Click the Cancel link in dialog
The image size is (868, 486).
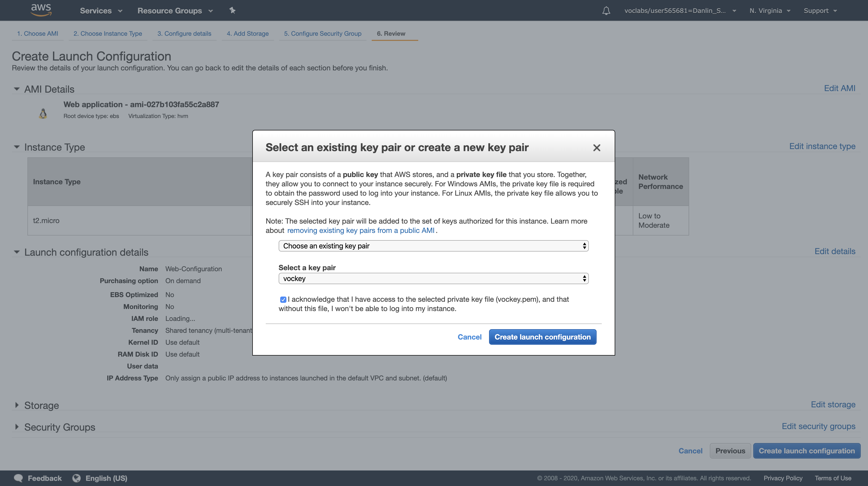point(469,337)
